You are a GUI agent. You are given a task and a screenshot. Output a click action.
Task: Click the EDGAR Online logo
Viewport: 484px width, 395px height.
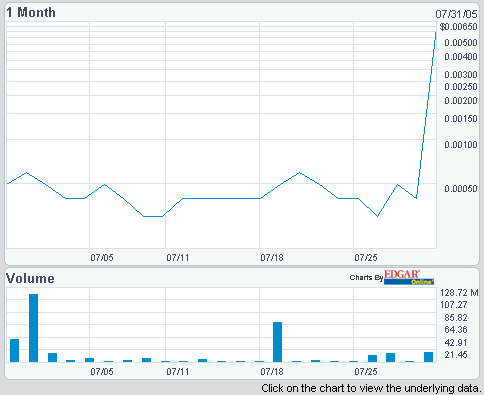[x=409, y=277]
